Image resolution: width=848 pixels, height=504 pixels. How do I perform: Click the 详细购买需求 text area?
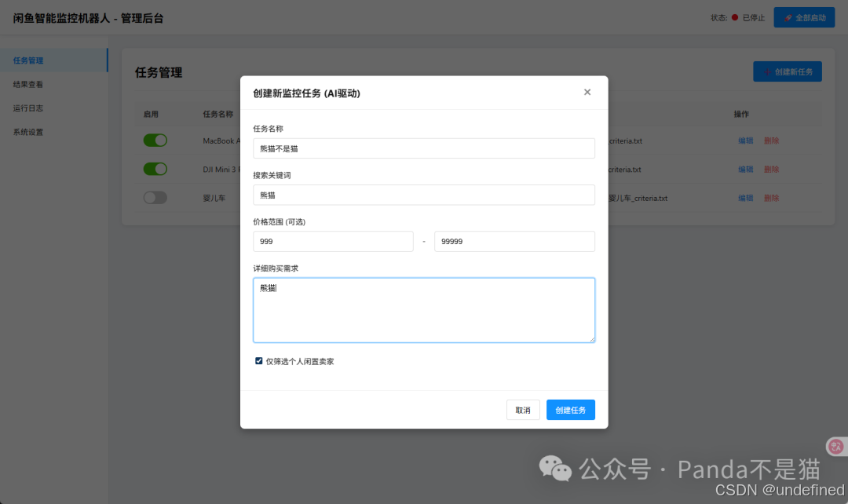(424, 310)
